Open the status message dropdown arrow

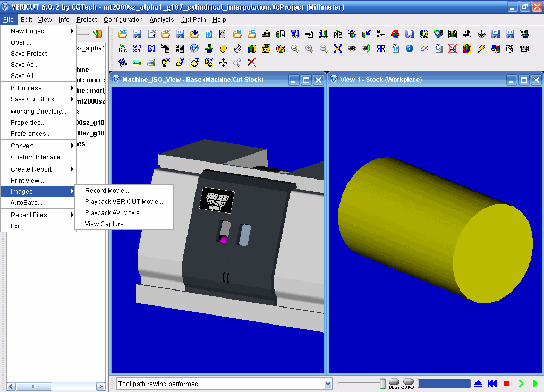(328, 384)
